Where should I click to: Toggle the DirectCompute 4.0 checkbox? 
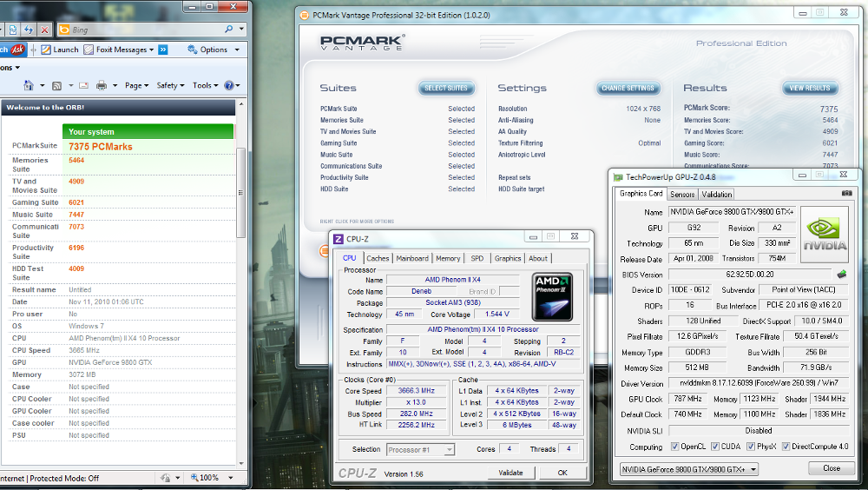click(x=786, y=447)
